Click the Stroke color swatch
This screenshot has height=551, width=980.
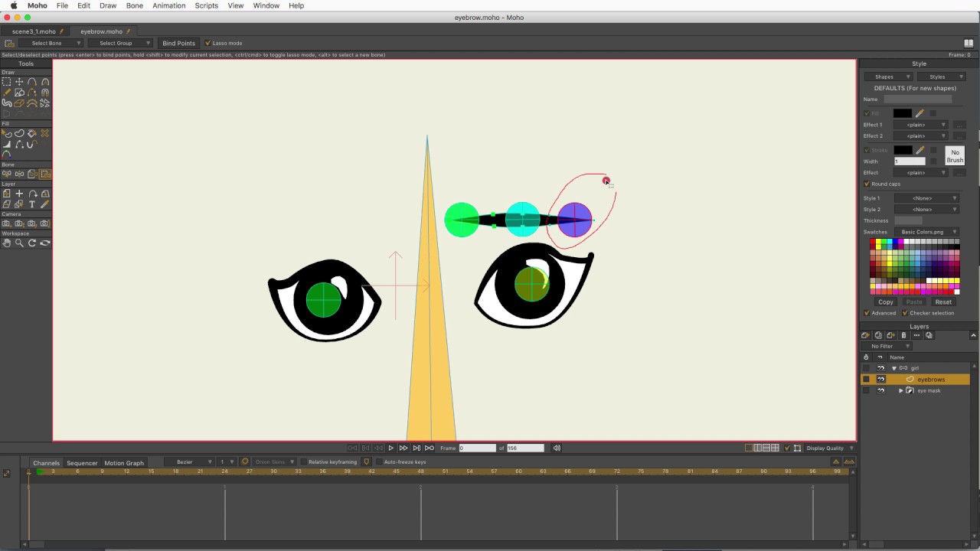click(x=903, y=150)
